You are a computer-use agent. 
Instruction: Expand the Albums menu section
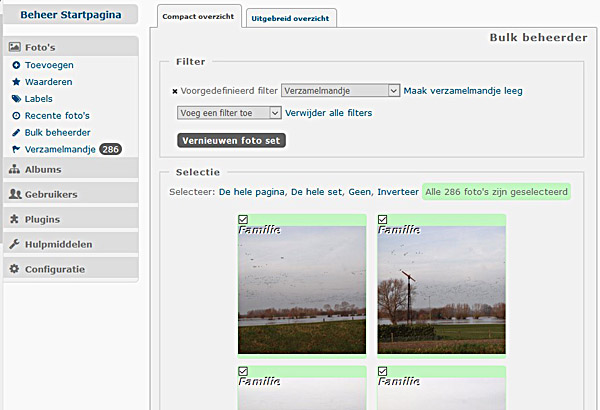click(71, 169)
